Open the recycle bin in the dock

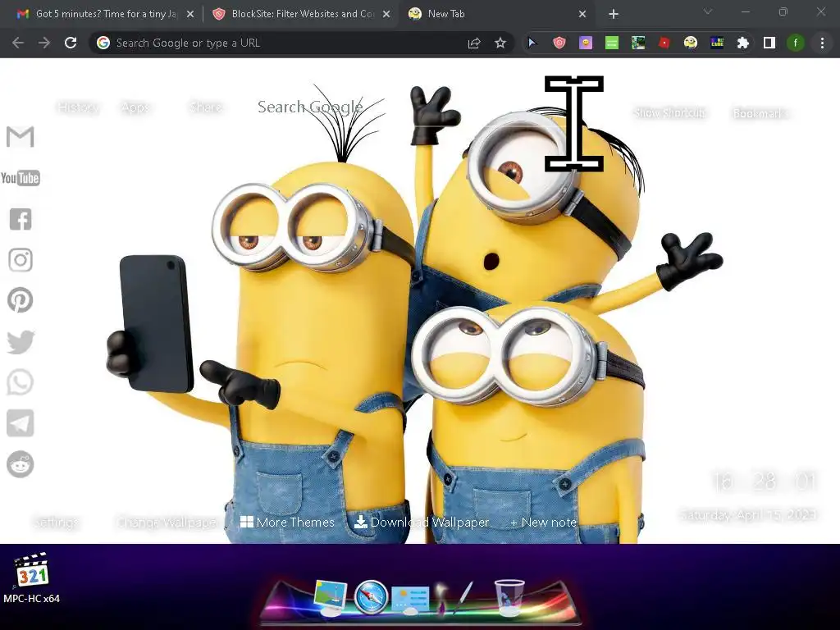pyautogui.click(x=509, y=597)
